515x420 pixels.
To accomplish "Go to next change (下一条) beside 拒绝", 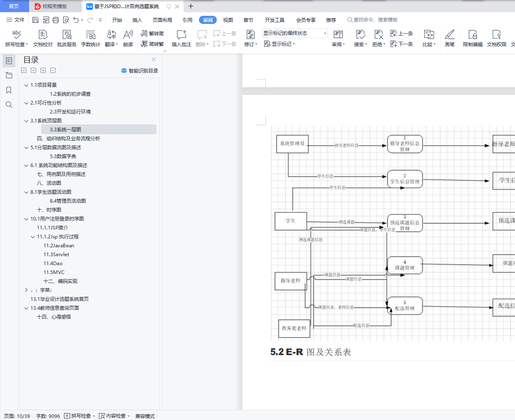I will pyautogui.click(x=402, y=44).
